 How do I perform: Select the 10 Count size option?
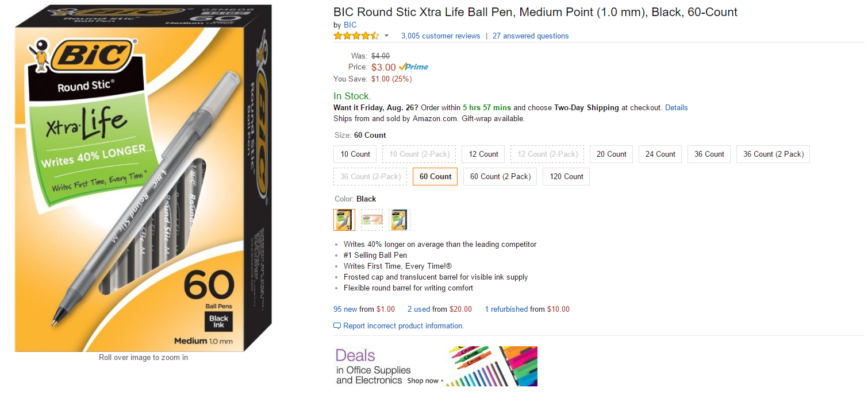355,154
